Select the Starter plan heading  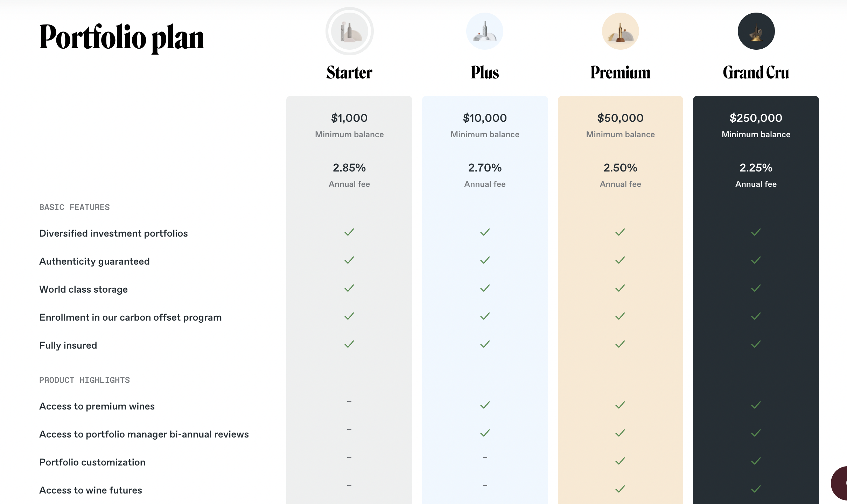tap(349, 72)
